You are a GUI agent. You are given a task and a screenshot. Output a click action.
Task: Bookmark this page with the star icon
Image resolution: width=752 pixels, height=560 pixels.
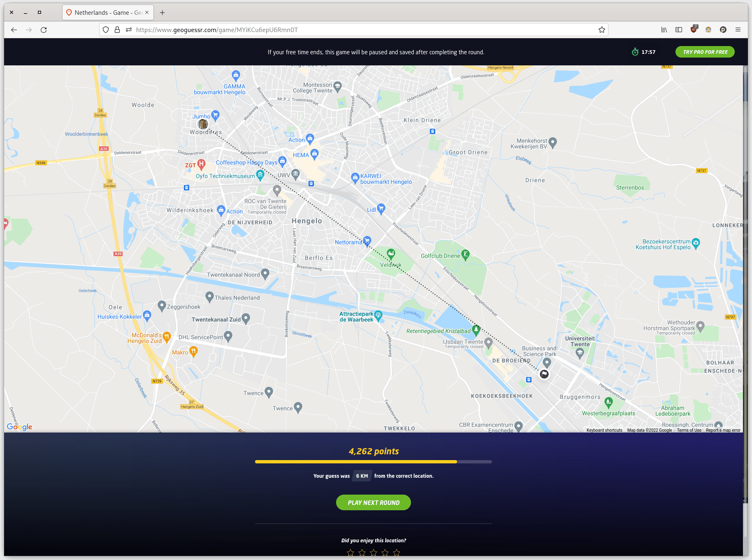tap(602, 30)
